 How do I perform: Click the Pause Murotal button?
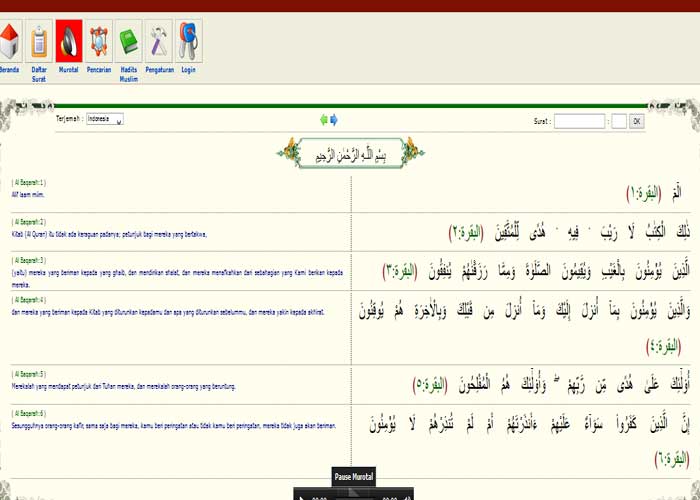tap(353, 477)
